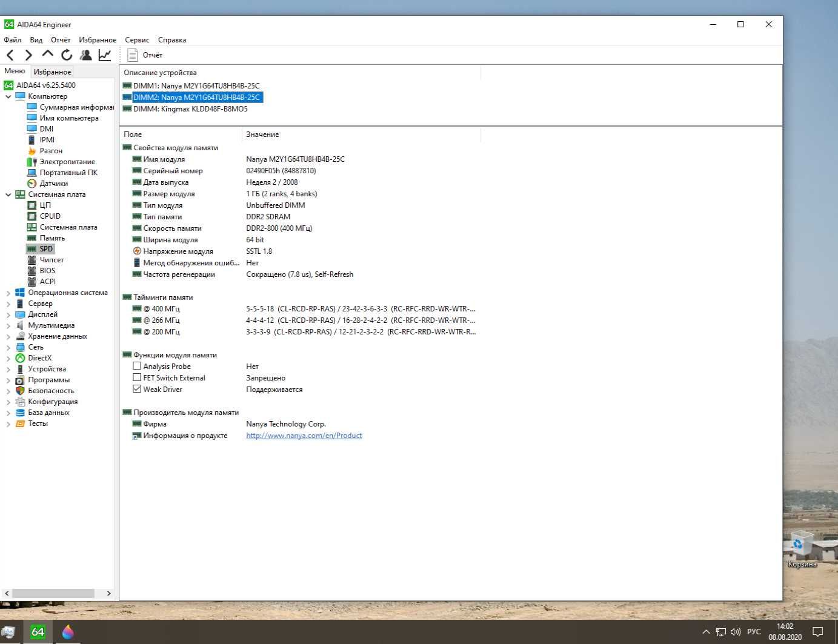This screenshot has width=838, height=644.
Task: Click the Отчёт report toolbar button
Action: pos(145,55)
